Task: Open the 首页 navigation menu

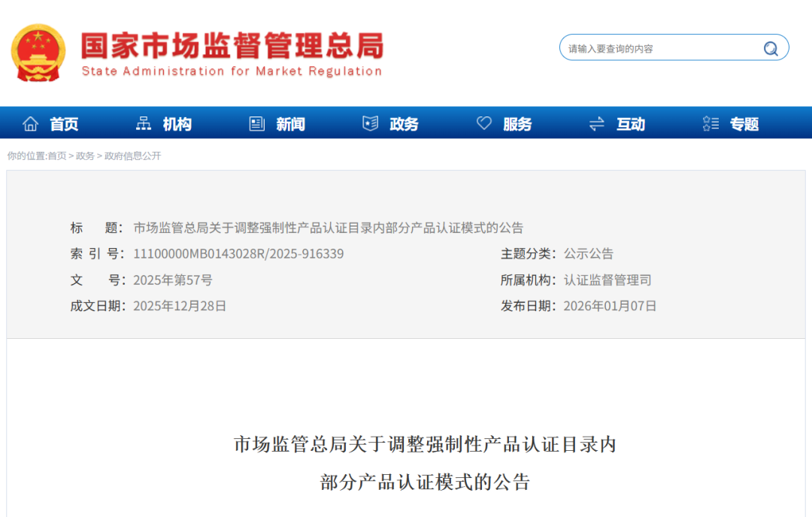Action: [x=62, y=123]
